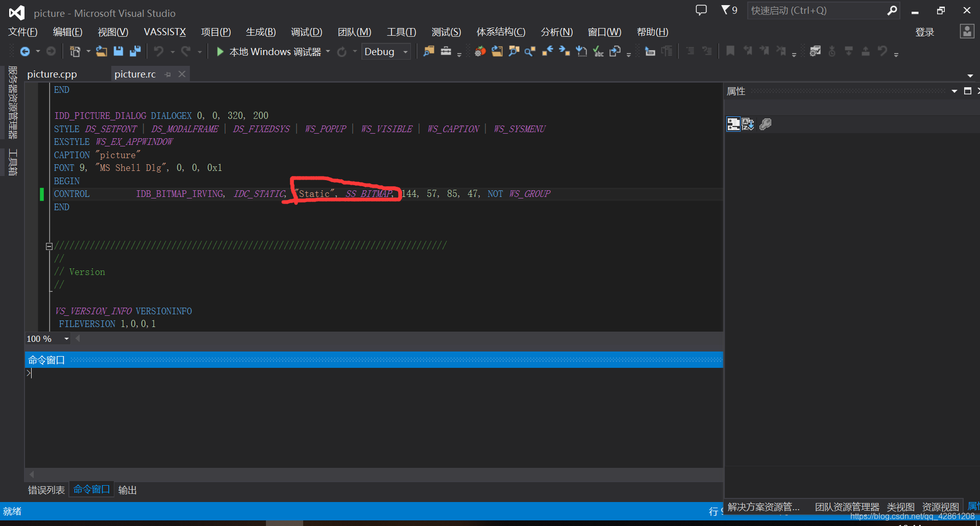This screenshot has width=980, height=526.
Task: Pin the picture.rc tab
Action: (x=168, y=74)
